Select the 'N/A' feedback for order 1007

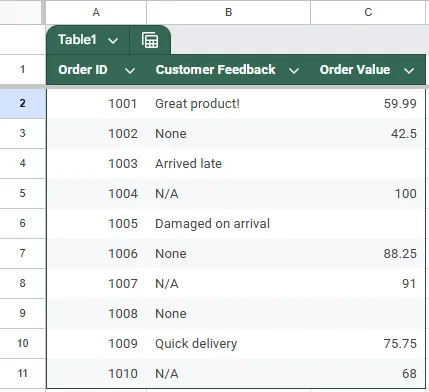(228, 284)
